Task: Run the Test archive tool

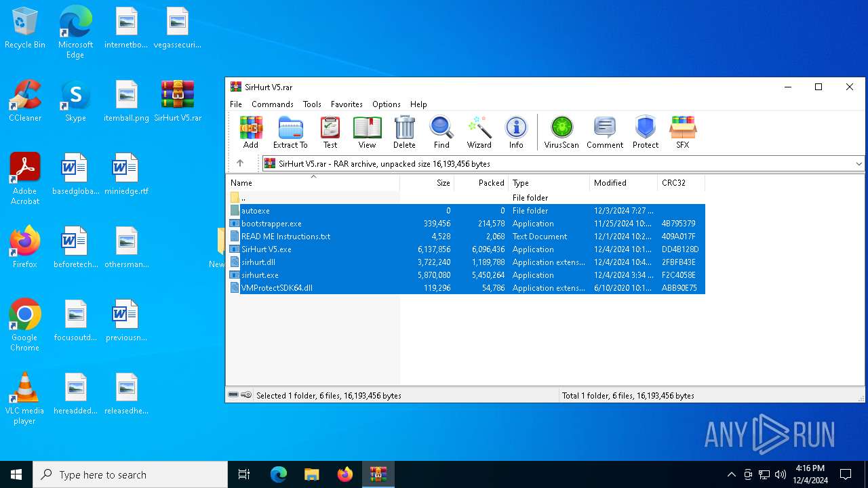Action: [x=330, y=132]
